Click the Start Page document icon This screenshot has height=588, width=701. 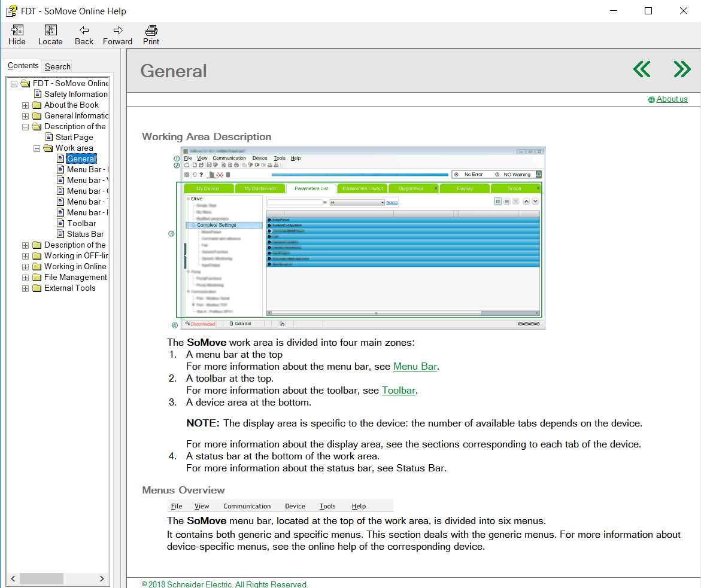pos(49,137)
